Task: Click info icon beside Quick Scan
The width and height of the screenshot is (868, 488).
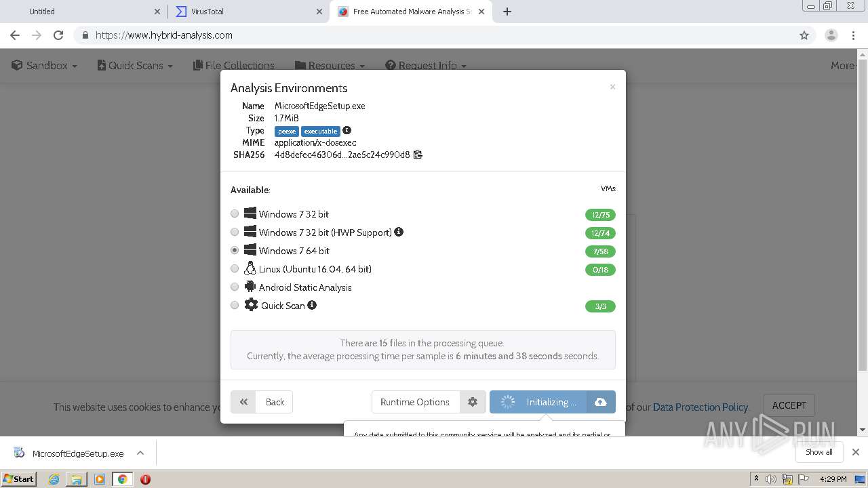Action: (312, 305)
